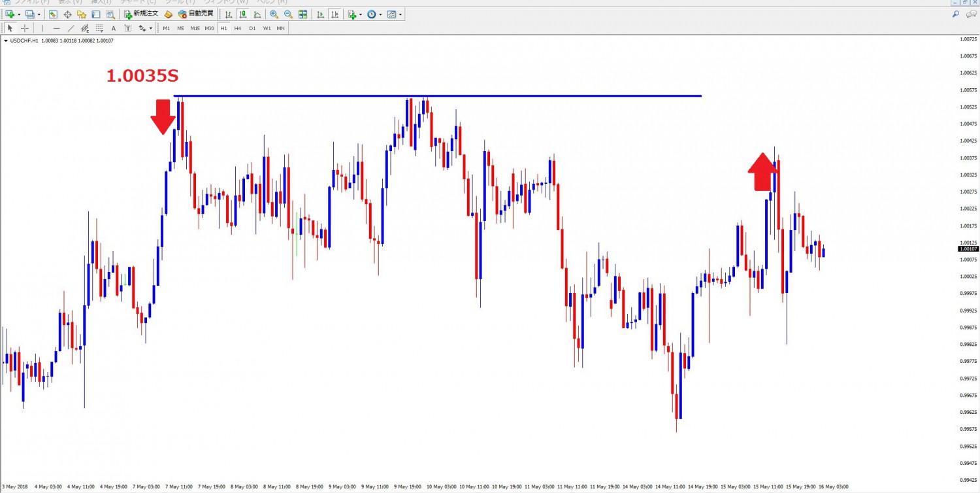Open the tile windows grid icon

click(x=303, y=14)
